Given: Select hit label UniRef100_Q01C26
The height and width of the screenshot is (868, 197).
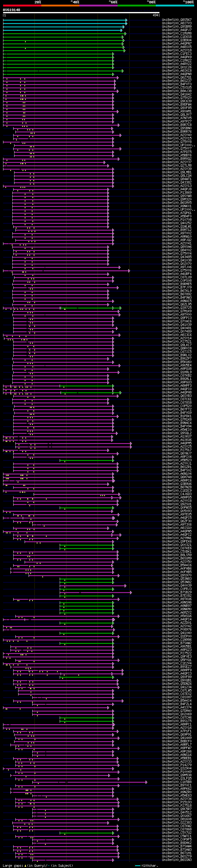Looking at the screenshot, I should tap(177, 67).
